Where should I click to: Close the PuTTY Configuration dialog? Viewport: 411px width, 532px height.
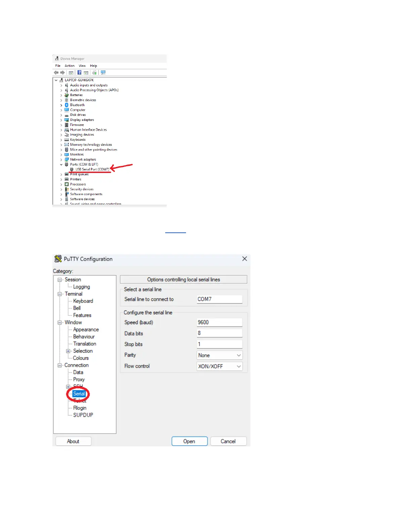click(x=244, y=259)
